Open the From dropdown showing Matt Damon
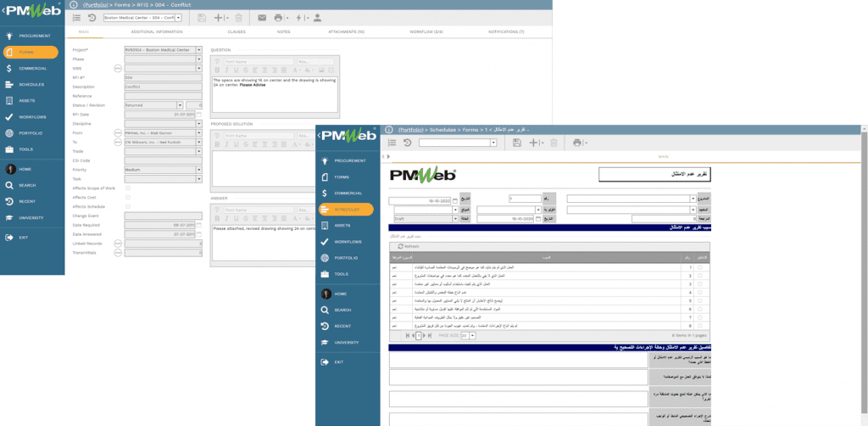The width and height of the screenshot is (868, 426). coord(199,133)
